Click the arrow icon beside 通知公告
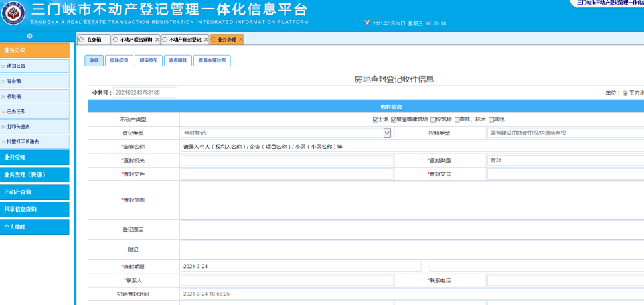Viewport: 644px width, 305px height. 3,66
